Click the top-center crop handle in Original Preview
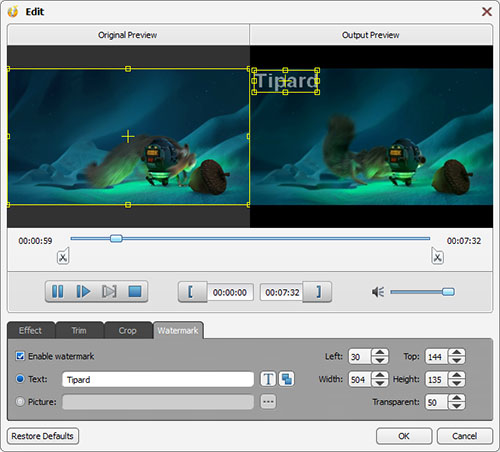The height and width of the screenshot is (452, 500). (x=128, y=69)
